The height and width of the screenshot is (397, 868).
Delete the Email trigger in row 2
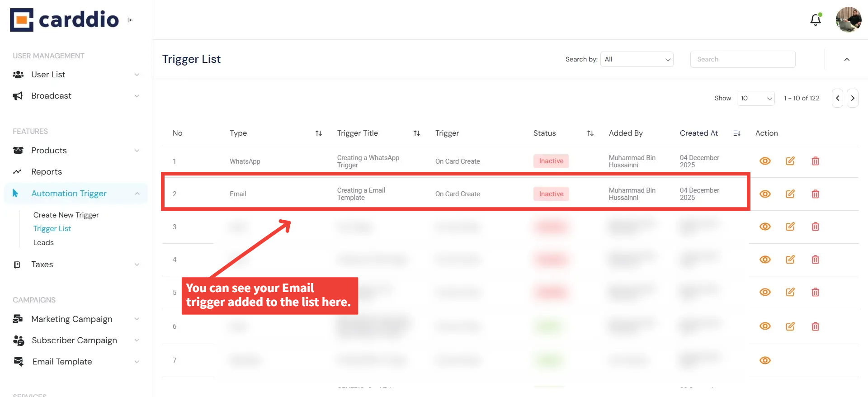tap(816, 194)
